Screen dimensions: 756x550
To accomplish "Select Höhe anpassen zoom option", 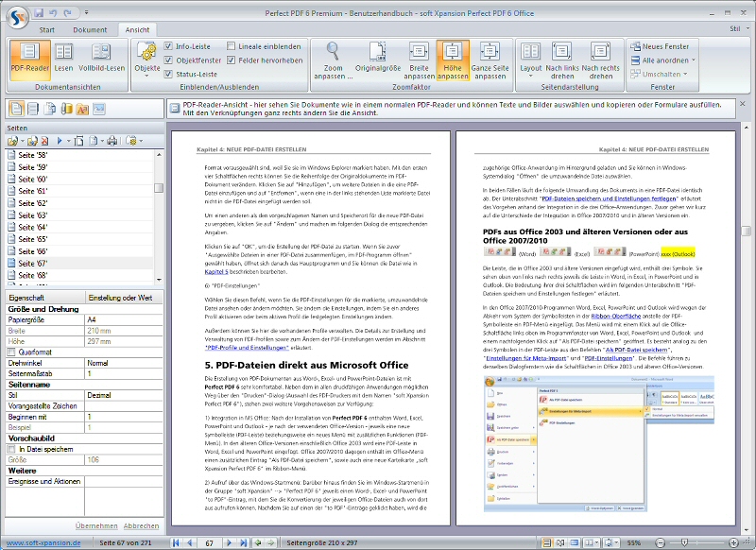I will point(453,60).
